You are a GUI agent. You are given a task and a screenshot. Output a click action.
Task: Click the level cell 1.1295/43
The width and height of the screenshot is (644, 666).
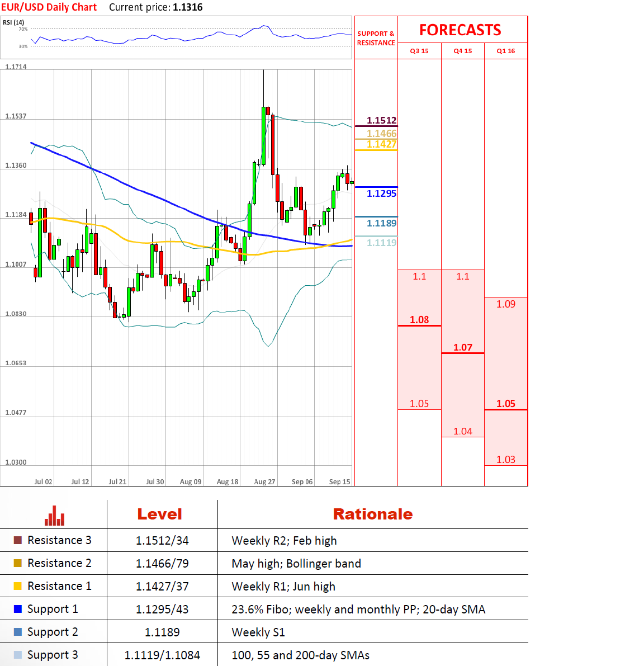[x=162, y=610]
